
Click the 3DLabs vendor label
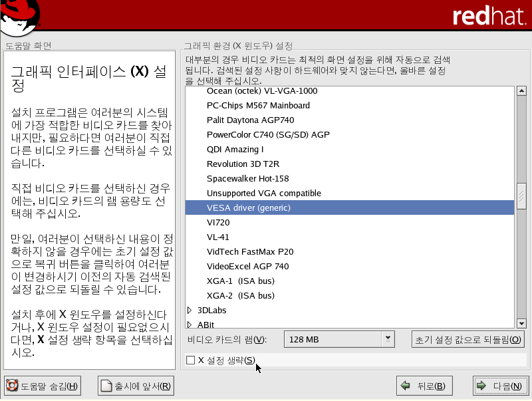point(211,310)
